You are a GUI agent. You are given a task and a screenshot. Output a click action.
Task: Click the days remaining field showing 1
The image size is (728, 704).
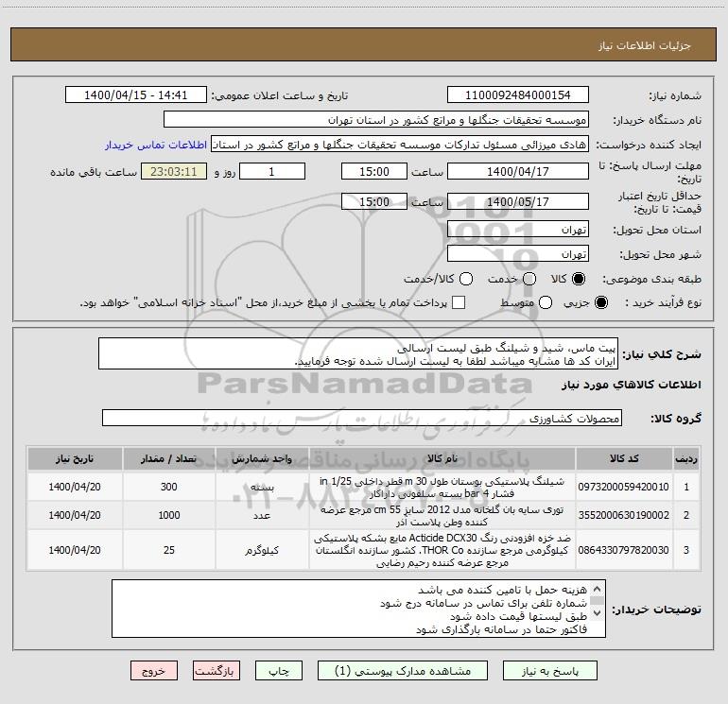pos(272,171)
